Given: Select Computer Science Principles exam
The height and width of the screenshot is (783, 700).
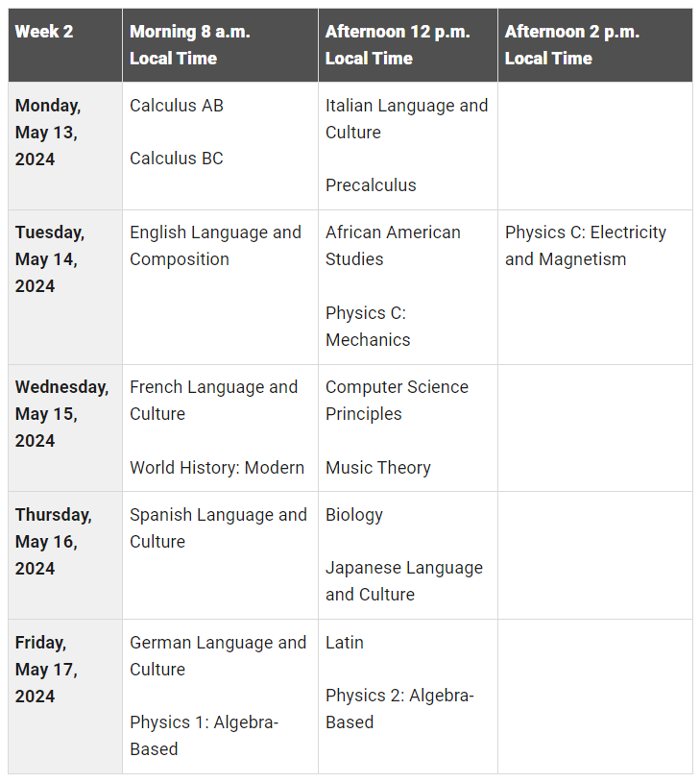Looking at the screenshot, I should pos(397,401).
